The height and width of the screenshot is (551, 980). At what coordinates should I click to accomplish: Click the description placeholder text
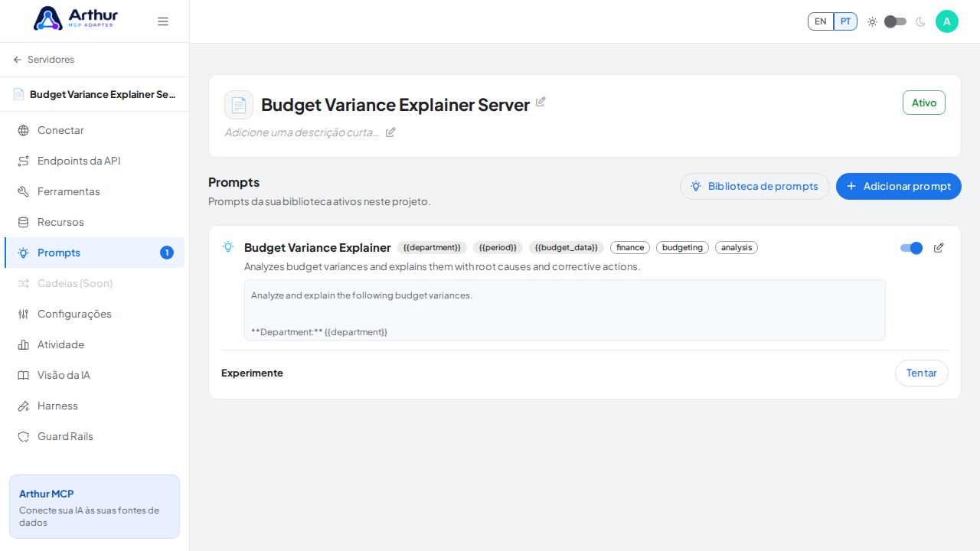click(302, 132)
